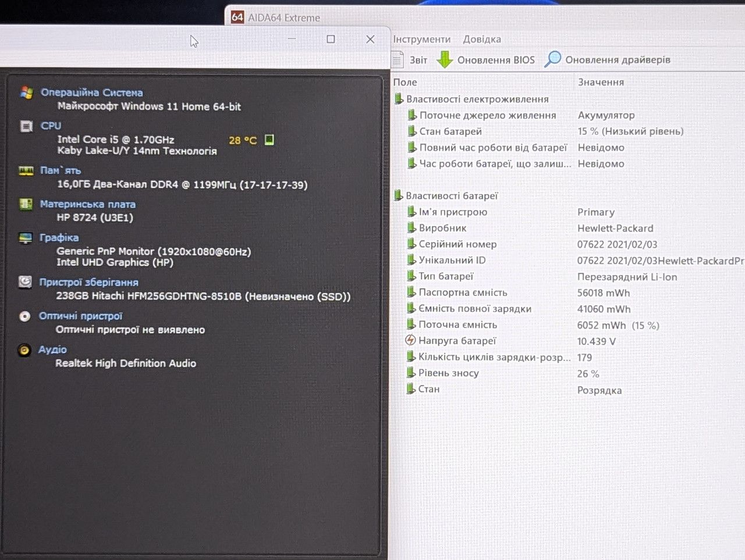Click the Оновлення драйверів button label
The width and height of the screenshot is (745, 560).
[x=618, y=60]
